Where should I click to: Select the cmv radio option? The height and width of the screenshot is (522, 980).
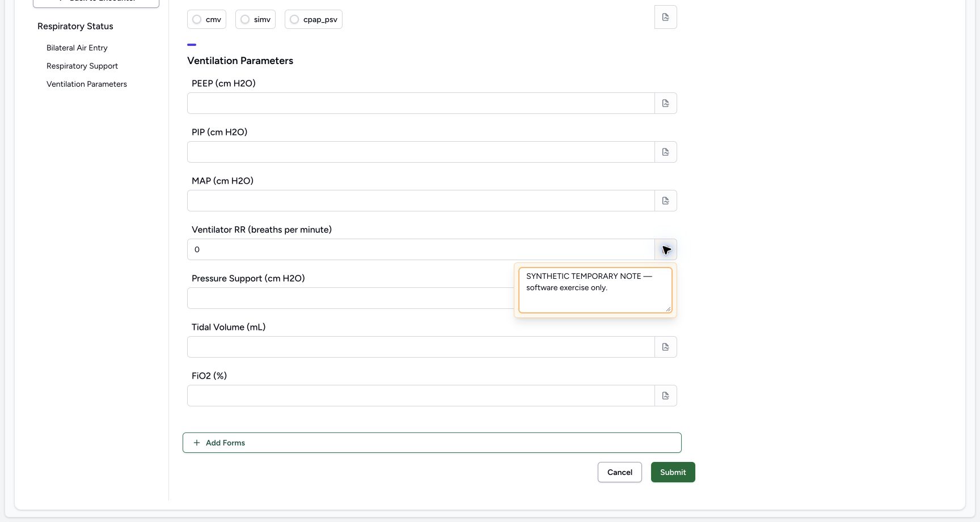tap(207, 19)
